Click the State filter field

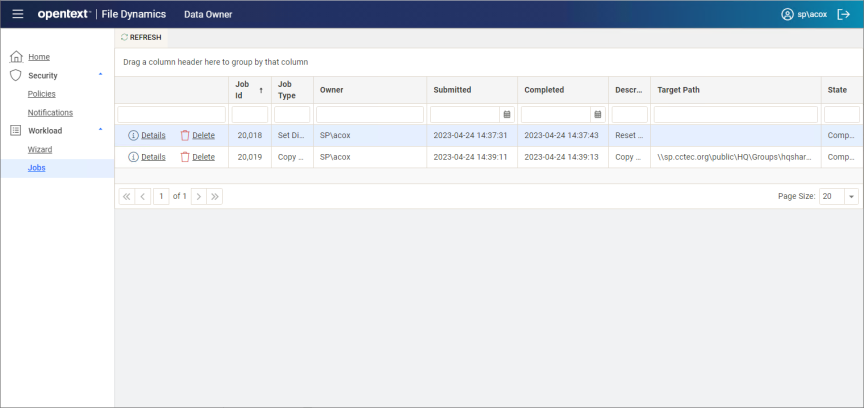842,115
